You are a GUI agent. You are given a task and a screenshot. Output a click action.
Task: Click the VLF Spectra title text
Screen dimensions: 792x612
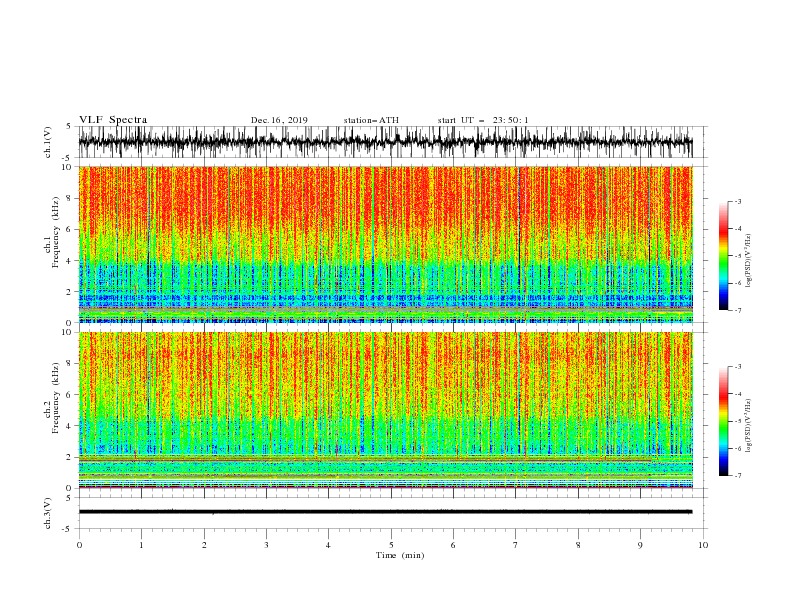point(113,120)
